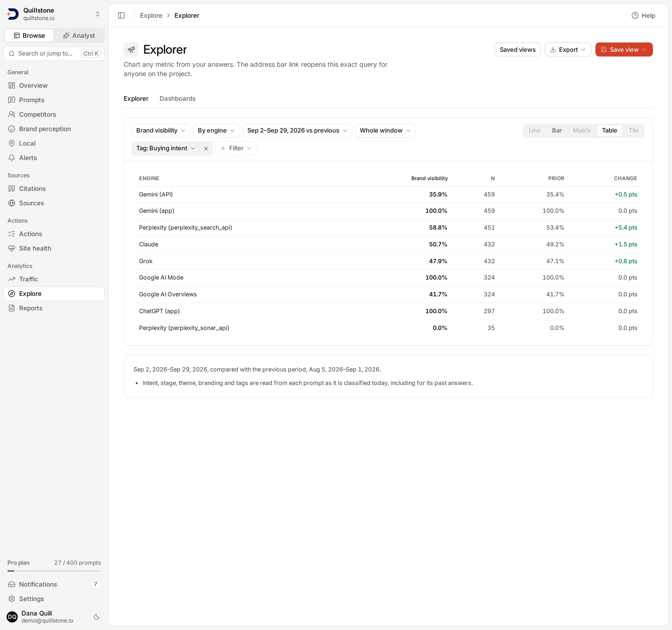The height and width of the screenshot is (630, 672).
Task: Click the Help question-mark icon
Action: click(635, 16)
